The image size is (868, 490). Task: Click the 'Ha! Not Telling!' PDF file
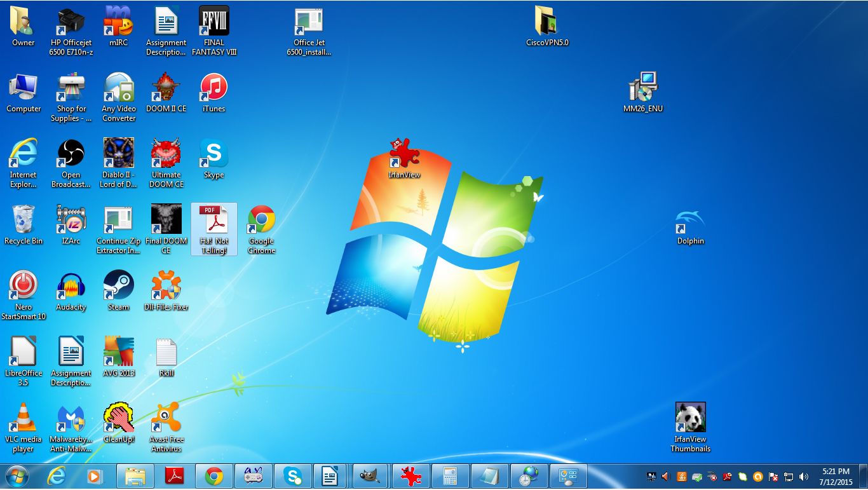click(214, 229)
